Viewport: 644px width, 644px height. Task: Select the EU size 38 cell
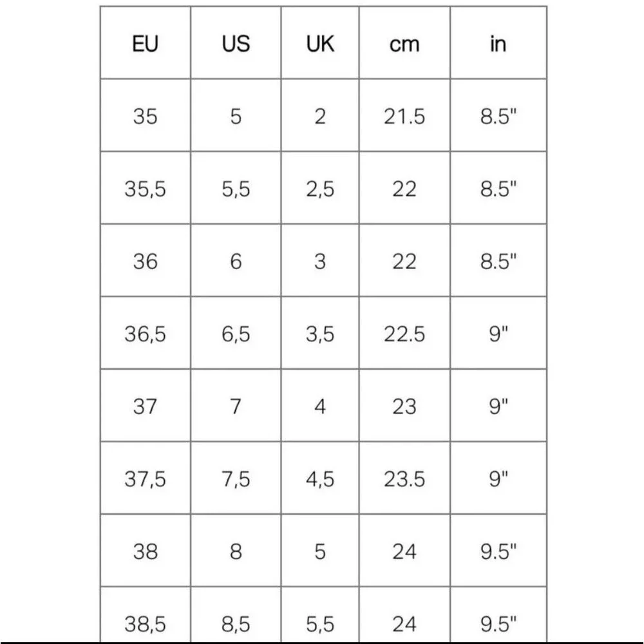(146, 551)
